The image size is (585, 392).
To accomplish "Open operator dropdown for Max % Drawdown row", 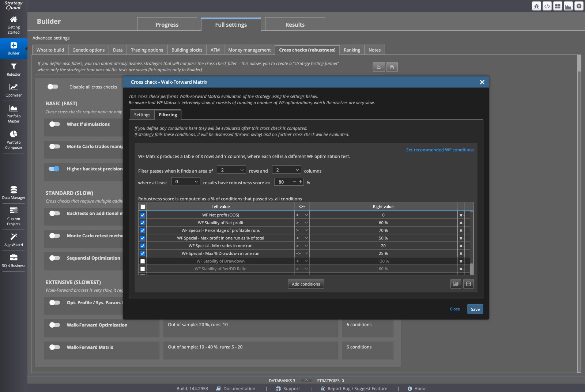I will point(302,253).
